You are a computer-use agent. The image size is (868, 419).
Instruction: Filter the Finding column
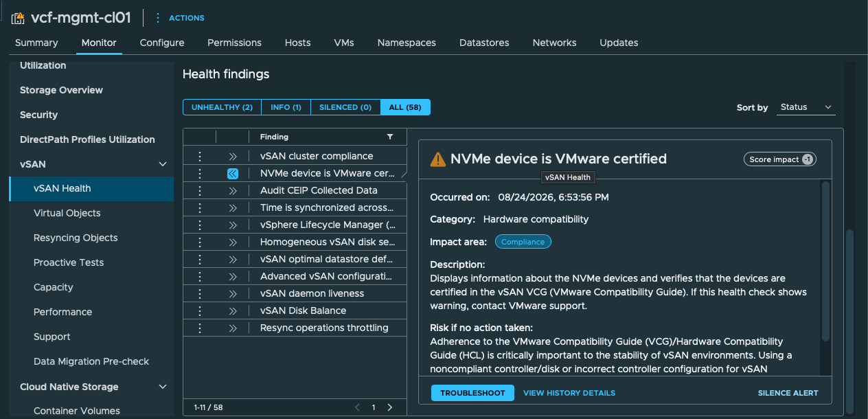tap(390, 137)
